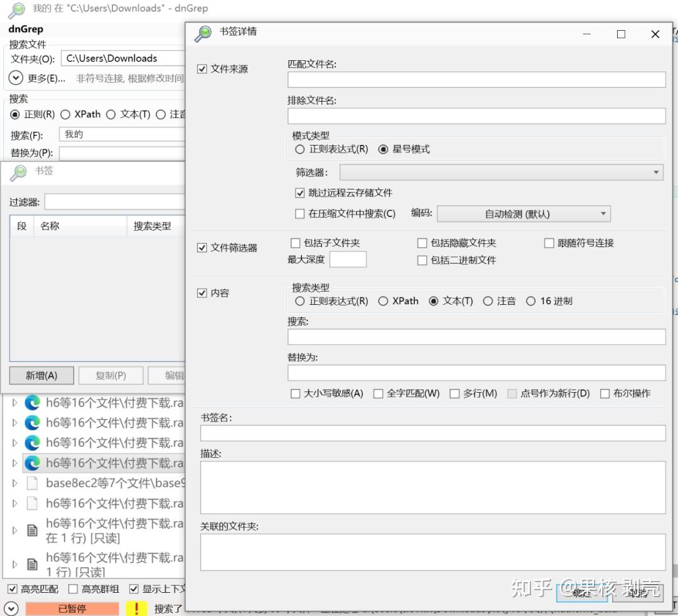Viewport: 678px width, 616px height.
Task: Click the magnifier icon in 书签详情 title bar
Action: (203, 34)
